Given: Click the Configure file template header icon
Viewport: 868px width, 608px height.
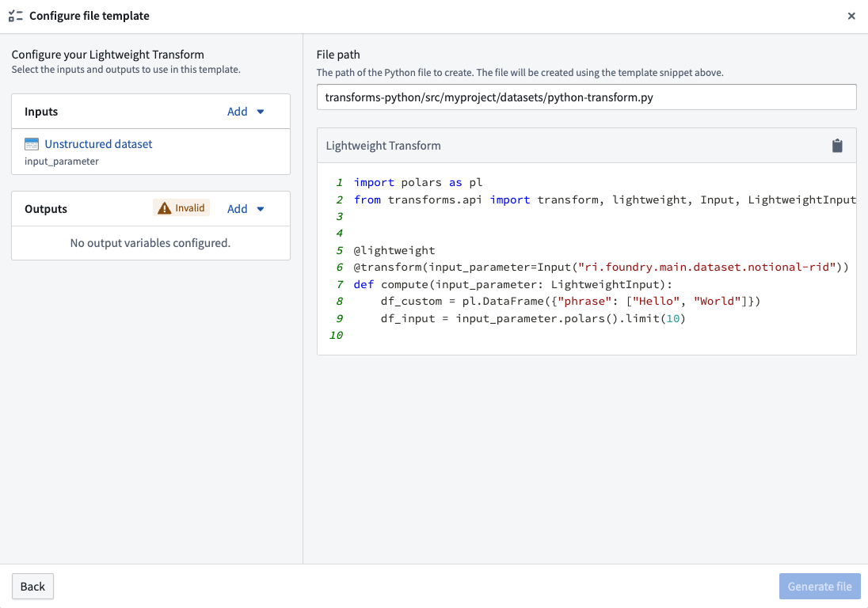Looking at the screenshot, I should pyautogui.click(x=16, y=16).
